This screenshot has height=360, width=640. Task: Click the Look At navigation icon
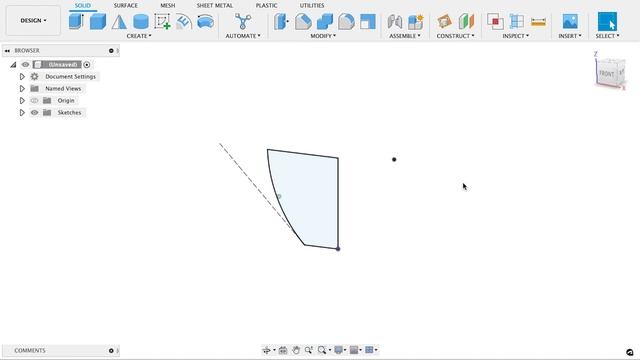[282, 350]
